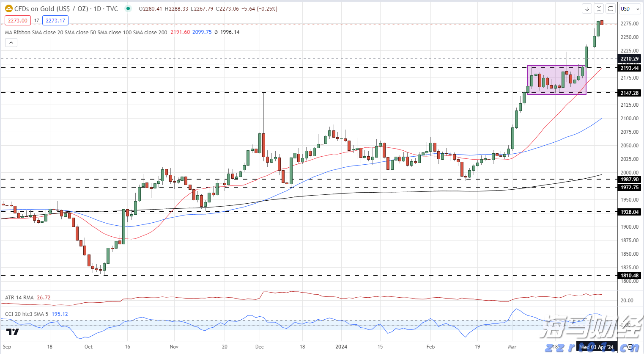Click the SMA 20 value 2191.60
Viewport: 644px width, 354px height.
pyautogui.click(x=180, y=32)
